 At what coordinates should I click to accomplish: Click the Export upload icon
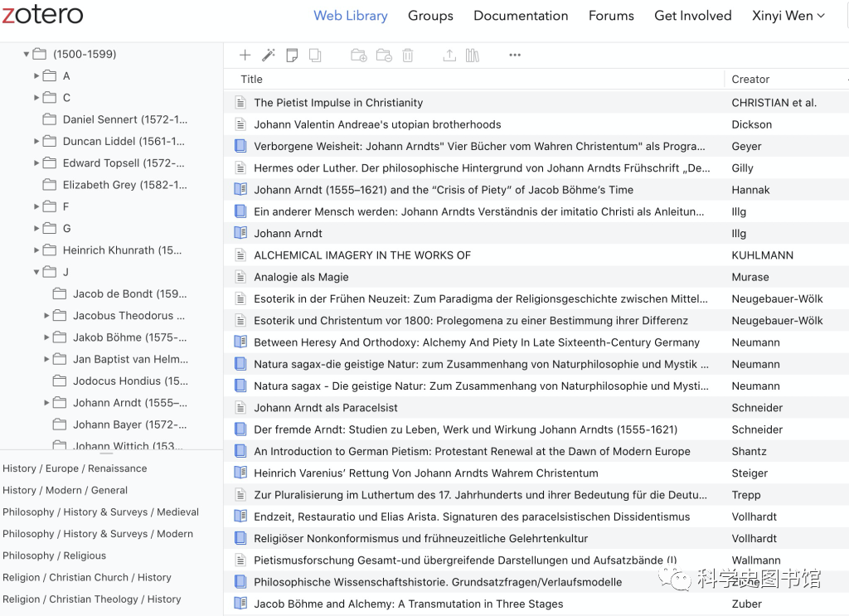(449, 56)
